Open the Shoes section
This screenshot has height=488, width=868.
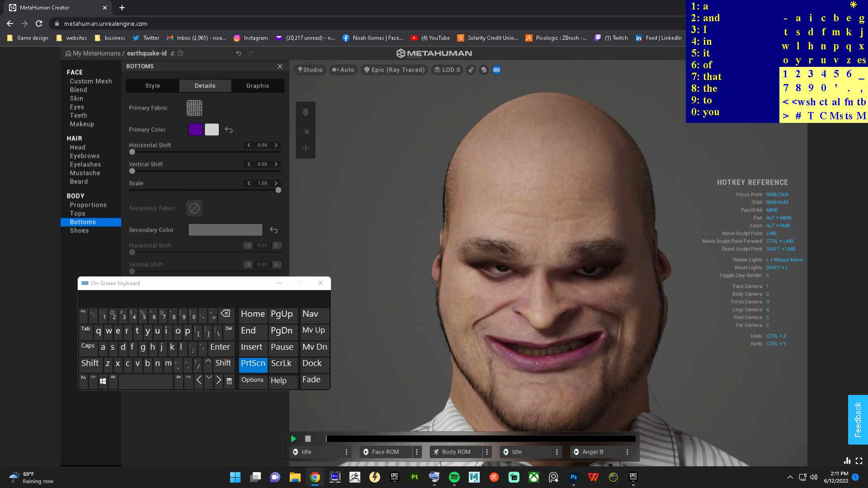pos(79,231)
